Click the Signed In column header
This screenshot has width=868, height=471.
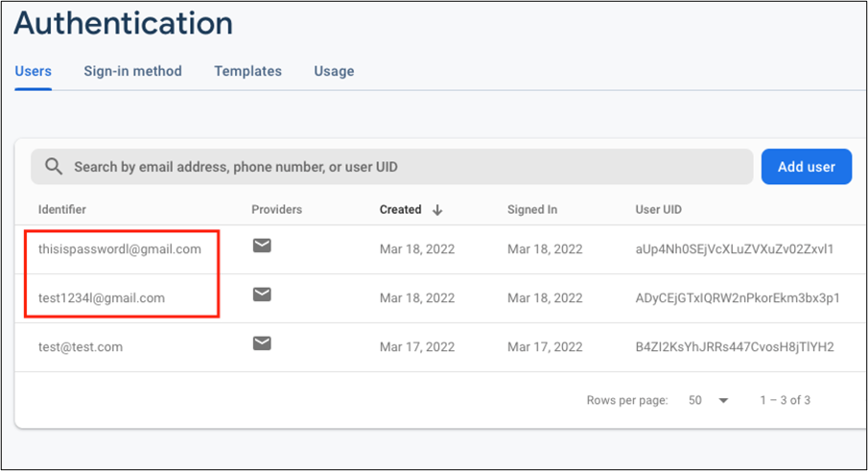(x=532, y=210)
